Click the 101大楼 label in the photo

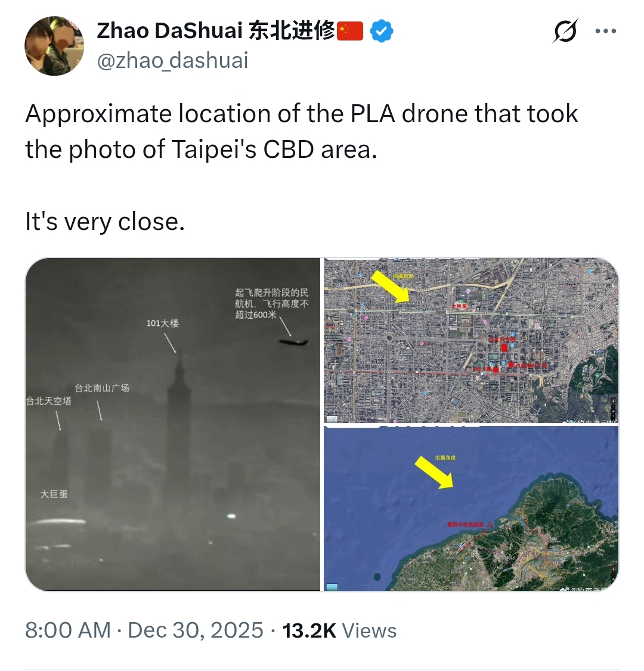click(163, 323)
